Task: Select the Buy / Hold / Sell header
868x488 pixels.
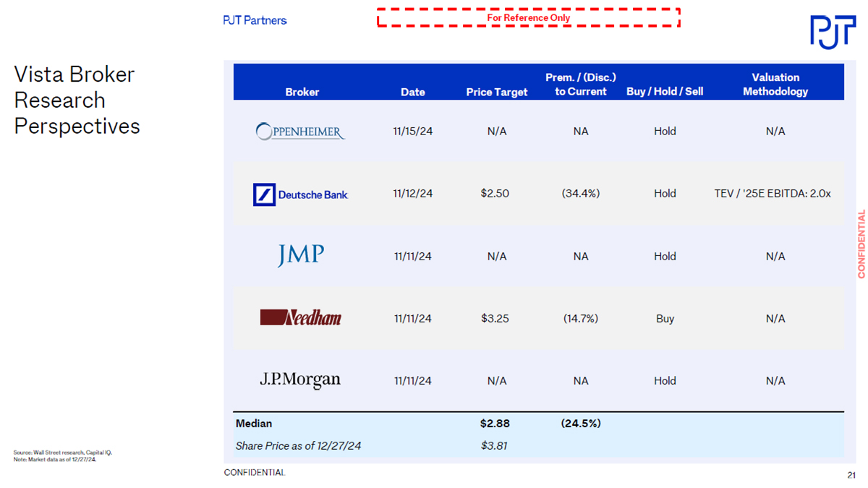Action: pyautogui.click(x=665, y=92)
